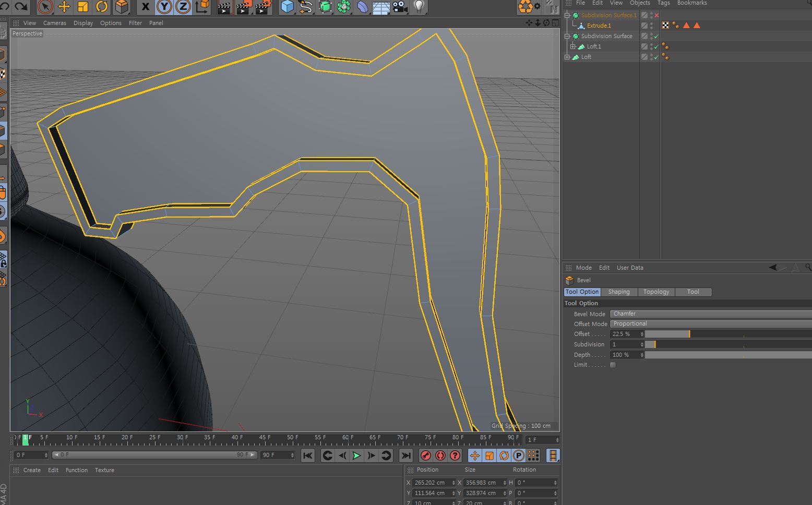This screenshot has width=812, height=505.
Task: Switch to the Shaping tab
Action: coord(619,292)
